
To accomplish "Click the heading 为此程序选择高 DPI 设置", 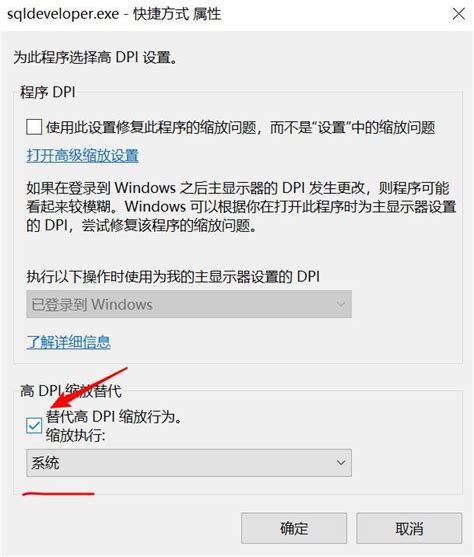I will click(95, 57).
